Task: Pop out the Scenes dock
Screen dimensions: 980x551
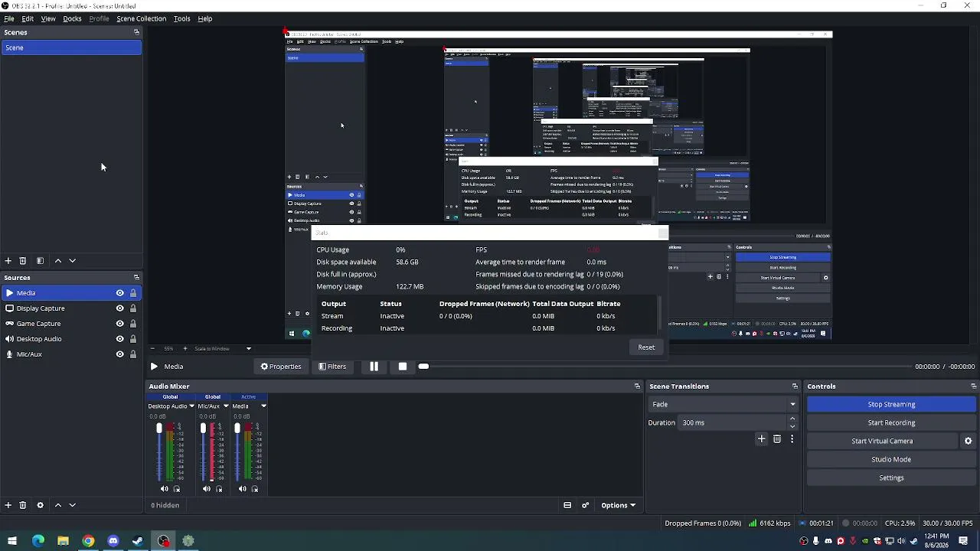Action: pyautogui.click(x=136, y=32)
